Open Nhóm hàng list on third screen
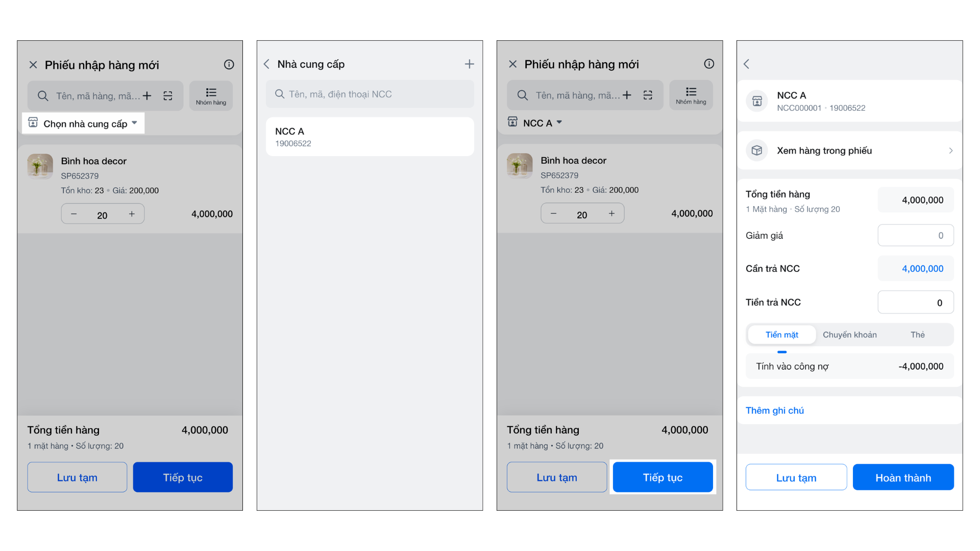The image size is (980, 551). tap(691, 95)
